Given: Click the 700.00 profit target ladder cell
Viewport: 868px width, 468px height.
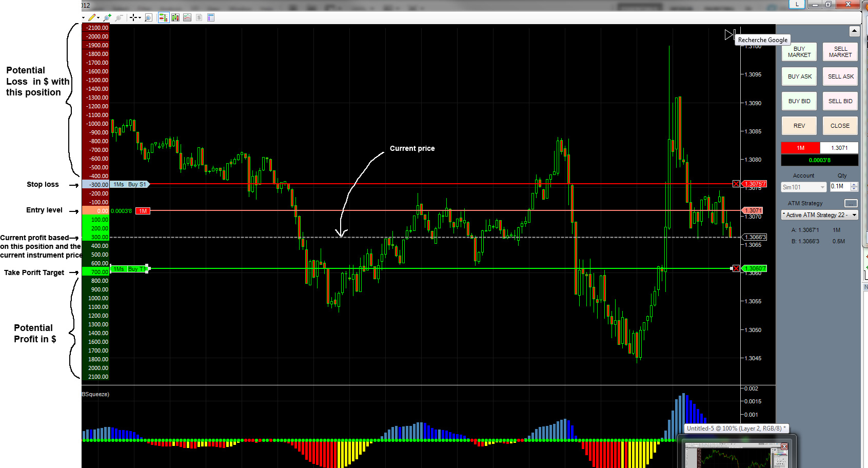Looking at the screenshot, I should tap(95, 271).
